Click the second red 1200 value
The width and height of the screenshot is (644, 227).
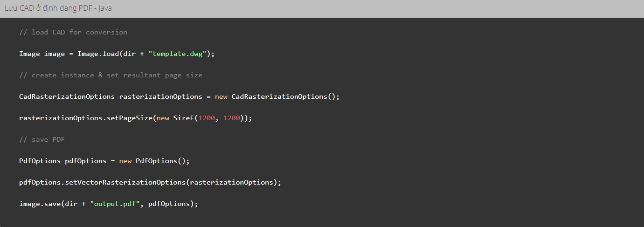click(232, 118)
